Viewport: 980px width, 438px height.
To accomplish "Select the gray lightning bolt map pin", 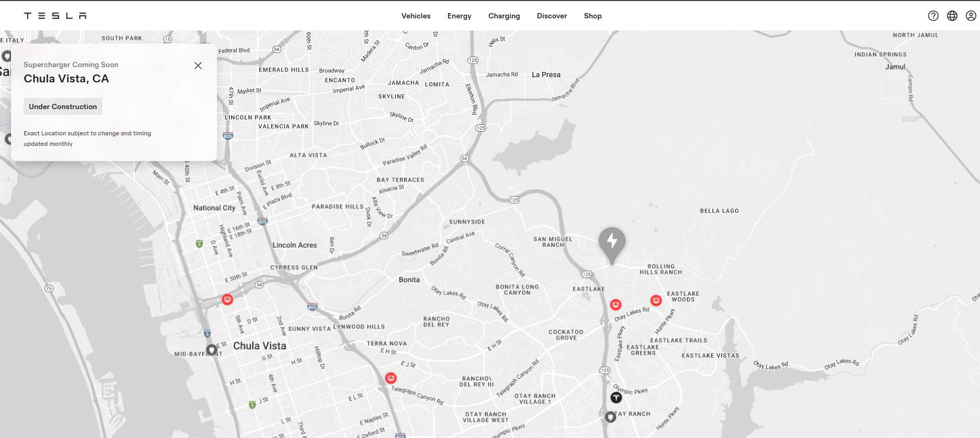I will coord(612,242).
